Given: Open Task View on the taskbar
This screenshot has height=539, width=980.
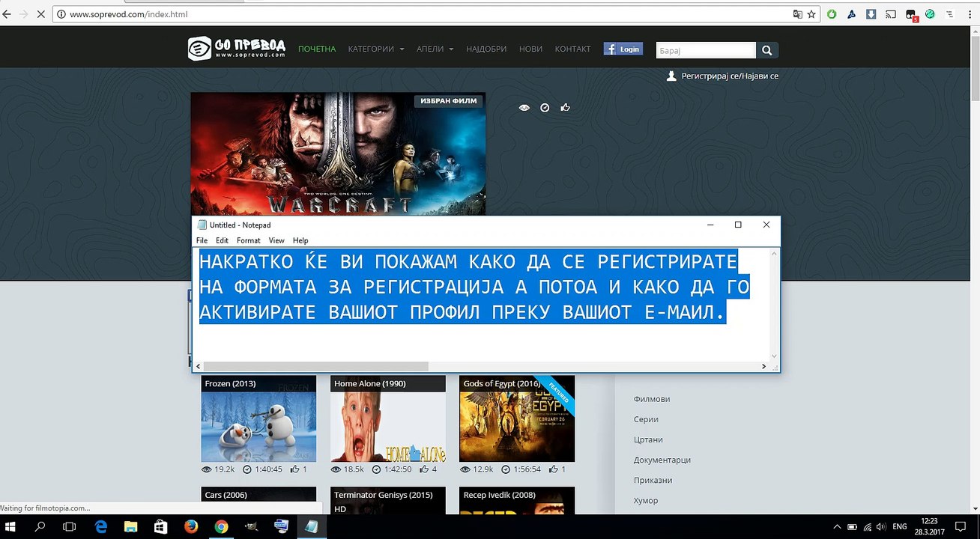Looking at the screenshot, I should coord(70,527).
